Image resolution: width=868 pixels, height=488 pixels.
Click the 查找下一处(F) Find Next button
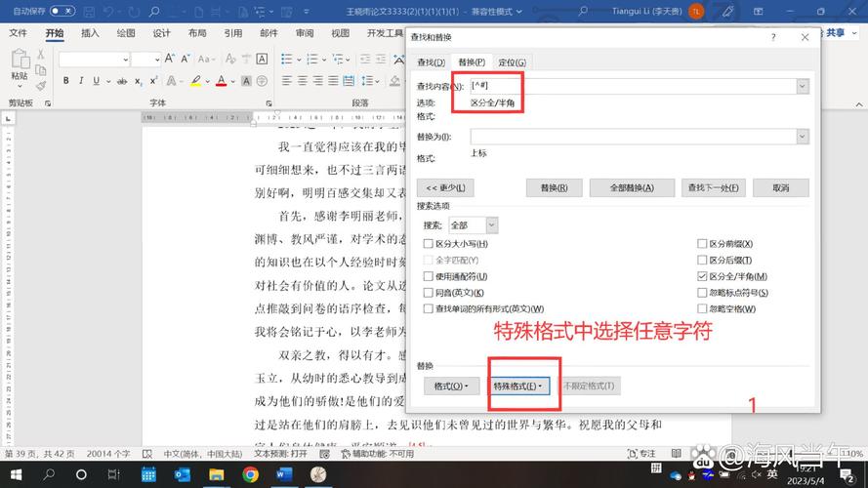(713, 187)
